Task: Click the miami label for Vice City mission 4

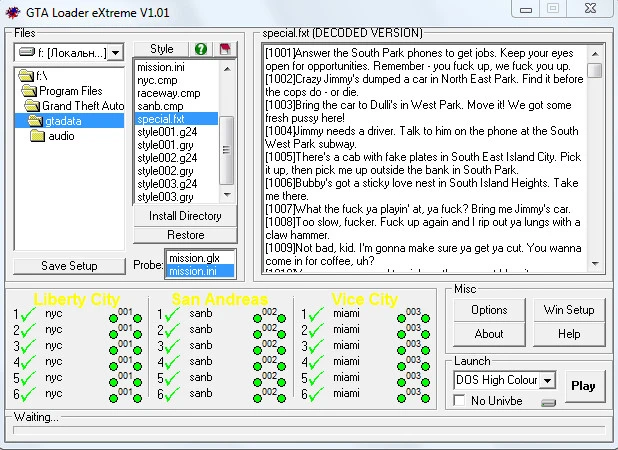Action: click(346, 361)
